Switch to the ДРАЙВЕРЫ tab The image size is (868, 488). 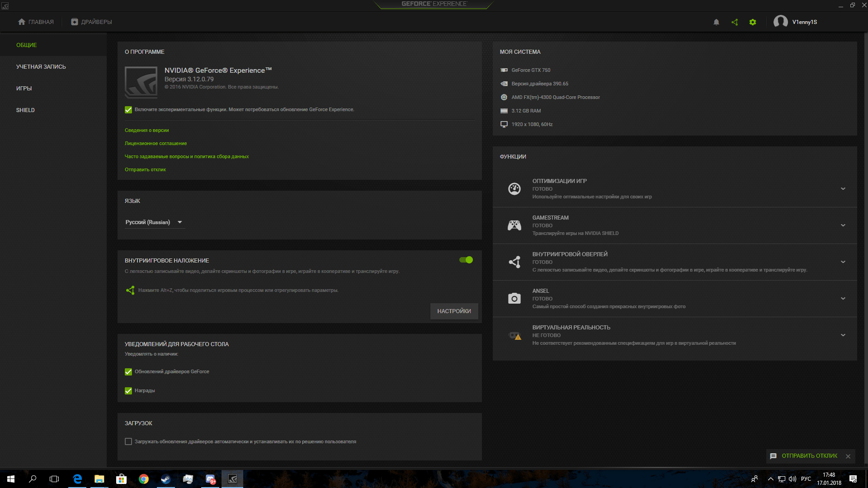[x=91, y=22]
